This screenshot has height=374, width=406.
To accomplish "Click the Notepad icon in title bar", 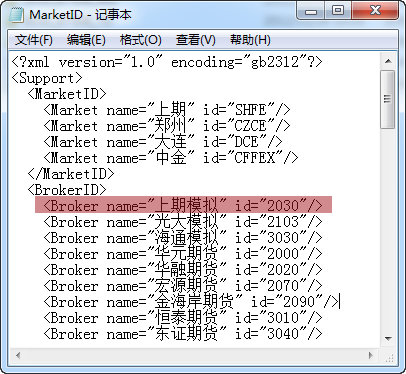I will (x=16, y=15).
